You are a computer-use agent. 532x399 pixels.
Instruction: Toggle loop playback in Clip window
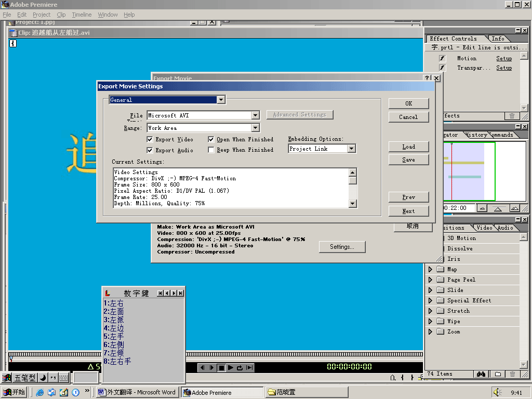[x=240, y=367]
